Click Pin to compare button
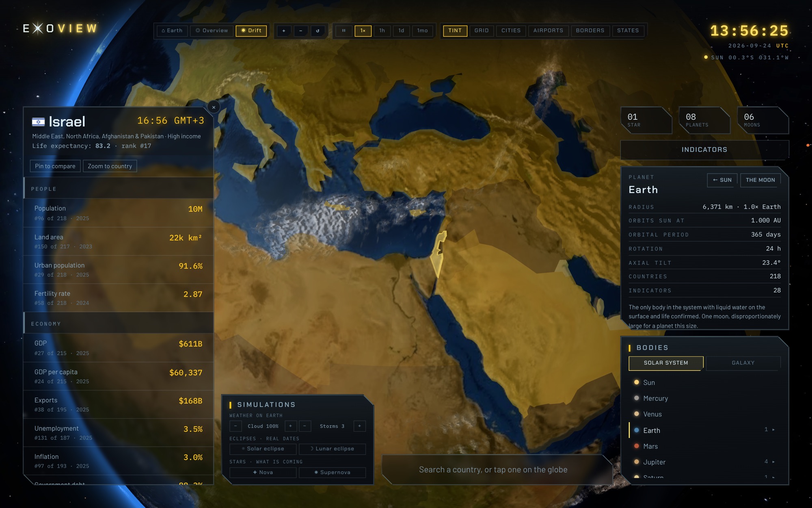Screen dimensions: 812x508 point(55,166)
